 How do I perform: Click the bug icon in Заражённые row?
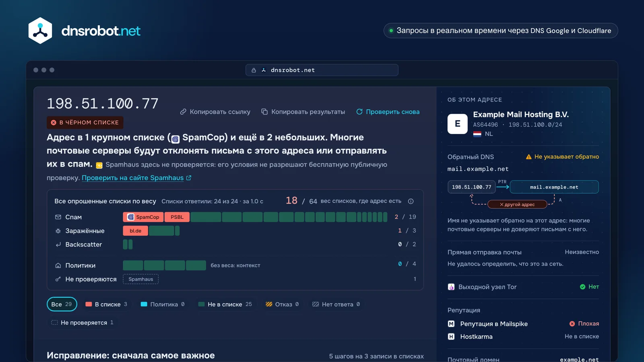point(58,231)
